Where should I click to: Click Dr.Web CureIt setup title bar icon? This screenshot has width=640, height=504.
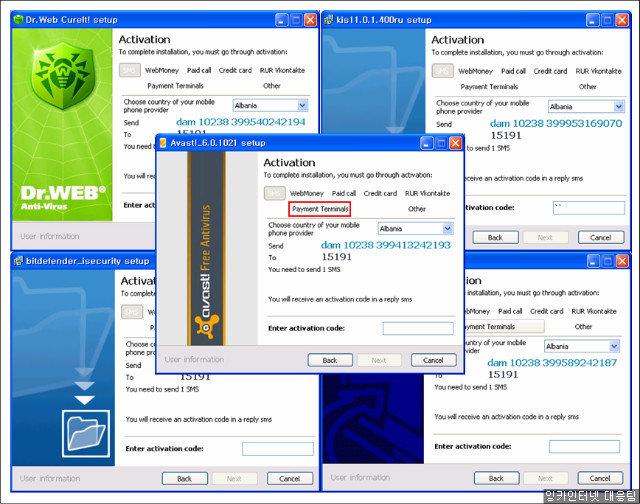18,20
